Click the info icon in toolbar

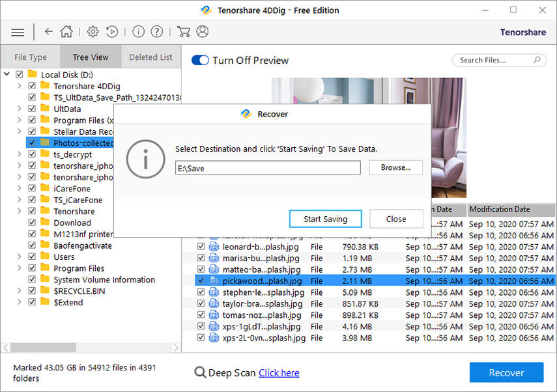point(137,31)
